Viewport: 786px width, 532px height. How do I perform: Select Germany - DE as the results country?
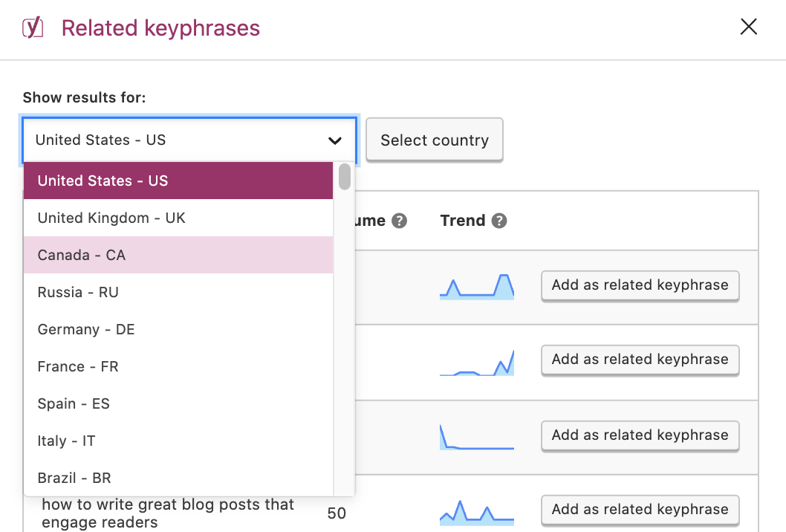coord(85,329)
